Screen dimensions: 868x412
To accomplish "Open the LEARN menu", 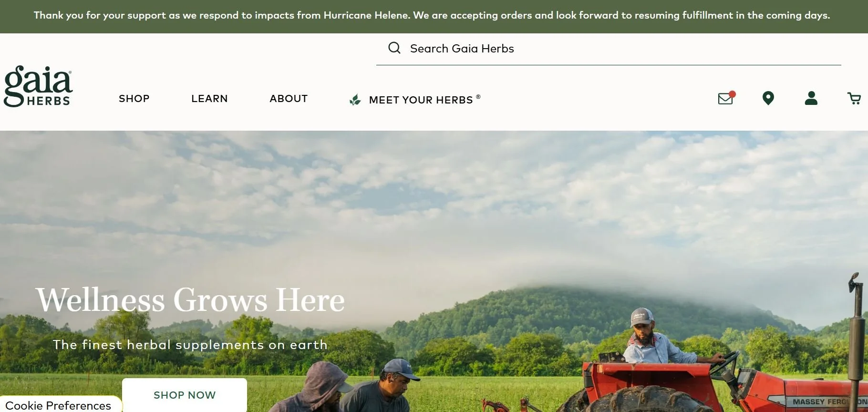I will point(209,99).
